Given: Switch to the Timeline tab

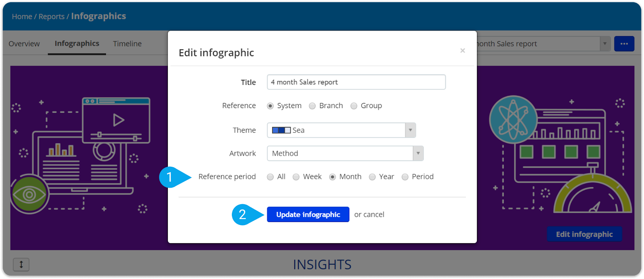Looking at the screenshot, I should click(x=127, y=44).
